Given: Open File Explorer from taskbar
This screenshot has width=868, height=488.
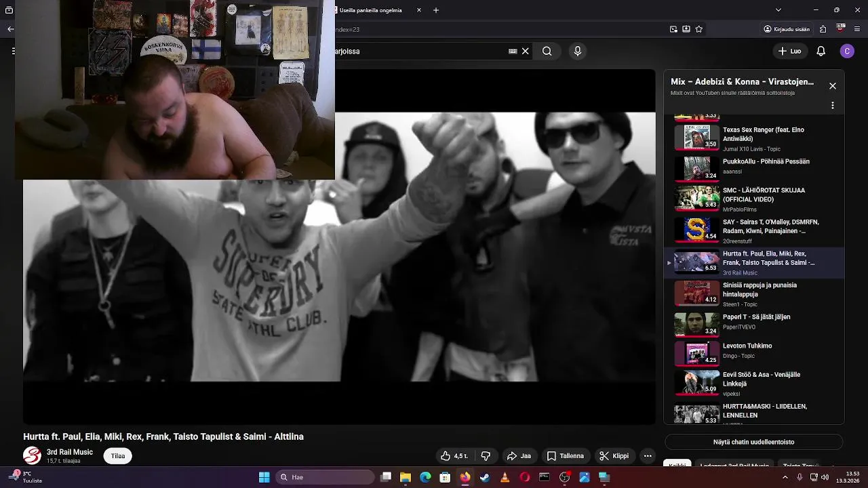Looking at the screenshot, I should click(x=406, y=477).
